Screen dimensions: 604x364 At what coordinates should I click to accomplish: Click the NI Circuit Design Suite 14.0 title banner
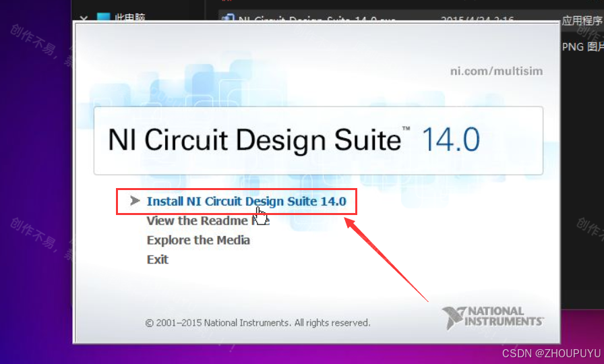pyautogui.click(x=319, y=141)
